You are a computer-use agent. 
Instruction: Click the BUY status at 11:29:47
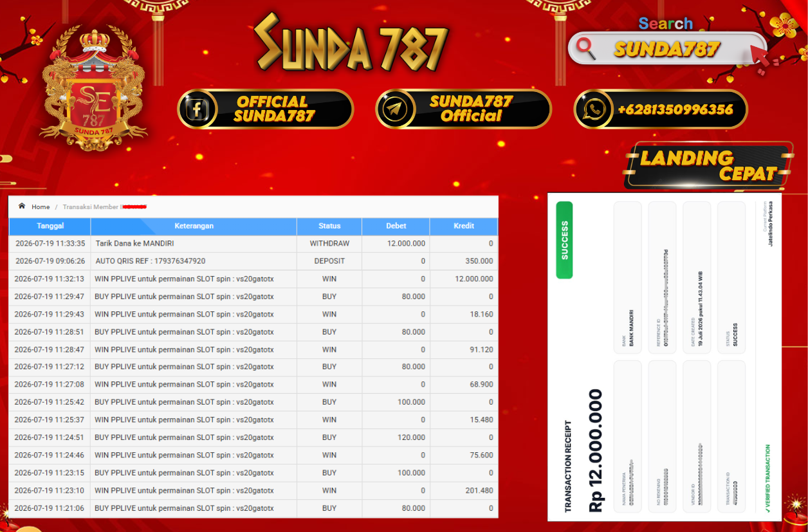(x=329, y=297)
